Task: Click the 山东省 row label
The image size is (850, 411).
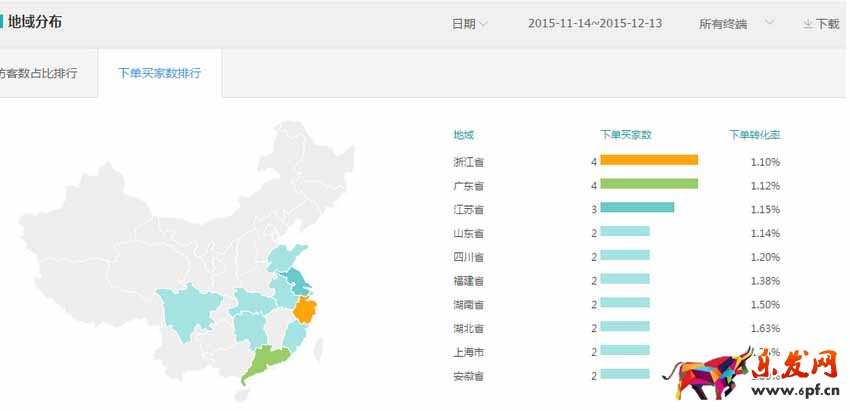Action: tap(468, 233)
